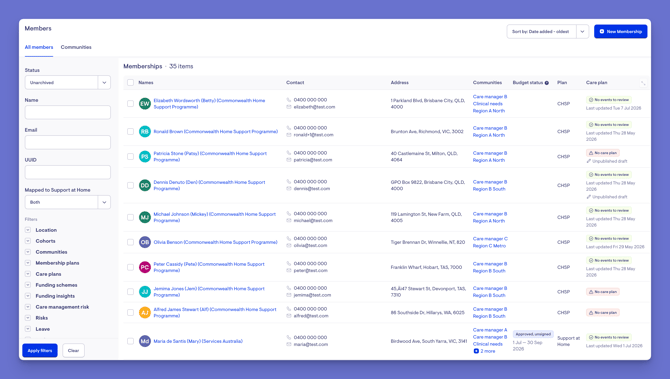Click the phone icon in Olivia Benson's row
This screenshot has width=670, height=379.
click(289, 238)
